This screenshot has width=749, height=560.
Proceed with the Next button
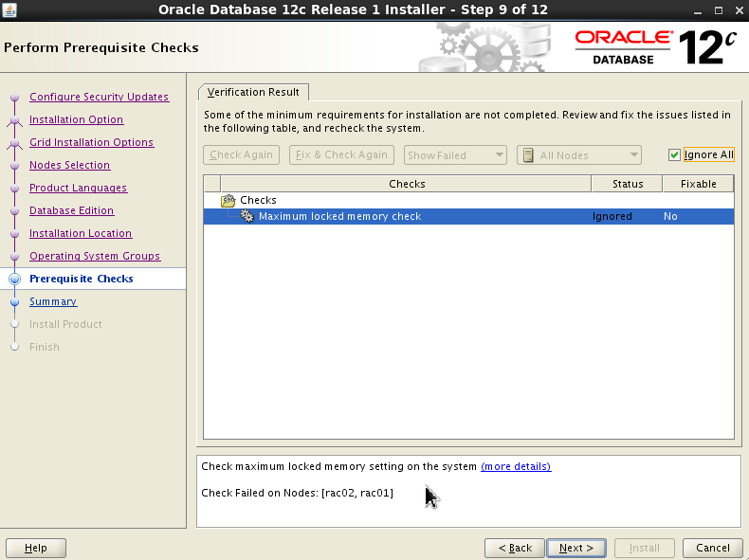[x=576, y=548]
